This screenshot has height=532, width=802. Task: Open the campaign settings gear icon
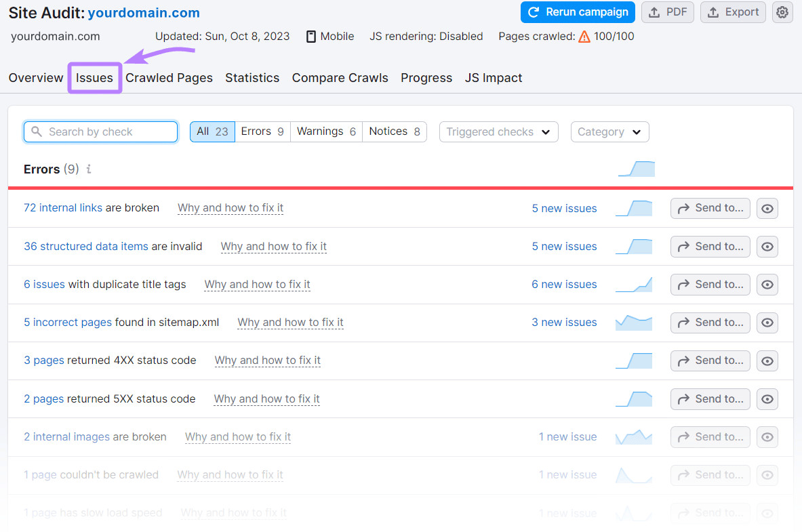782,12
